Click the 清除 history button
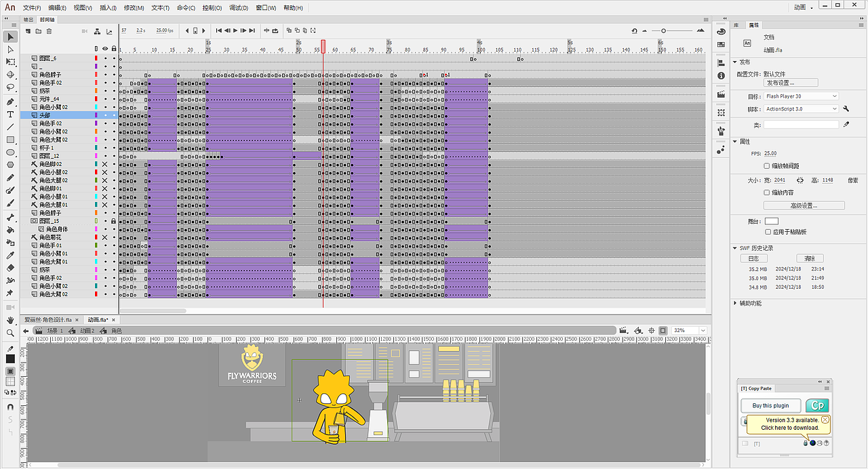The image size is (868, 469). coord(810,258)
